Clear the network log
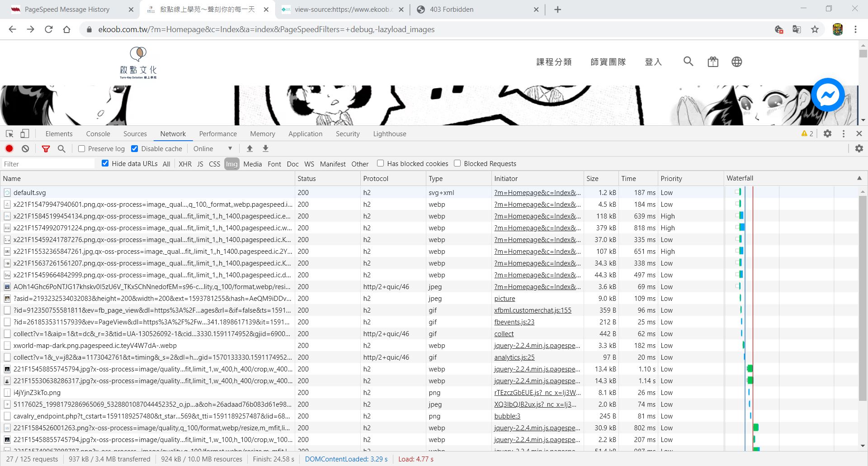The image size is (868, 466). [x=25, y=148]
